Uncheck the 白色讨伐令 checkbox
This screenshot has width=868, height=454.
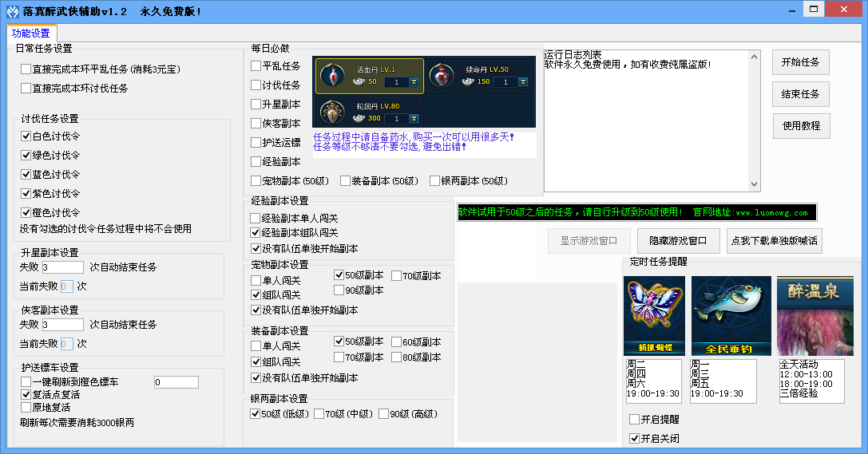[x=26, y=136]
